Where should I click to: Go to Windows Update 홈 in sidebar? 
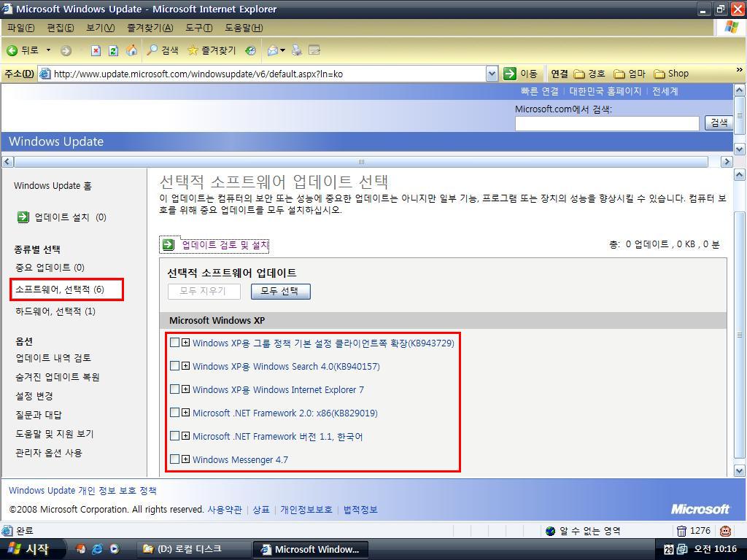coord(53,186)
